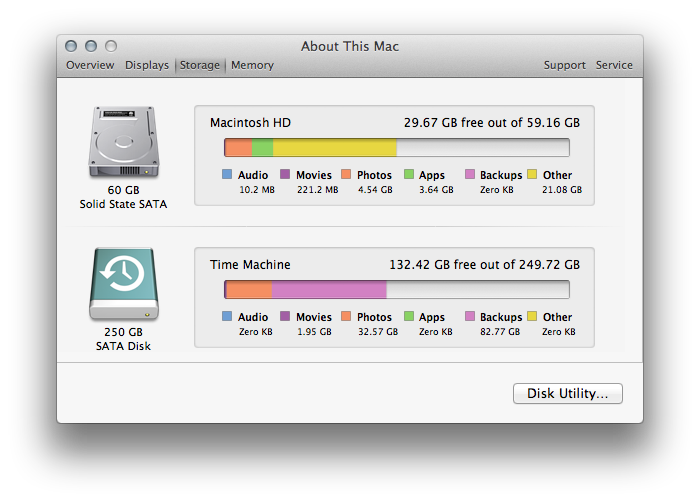Click Audio blue swatch under Time Machine

tap(227, 316)
